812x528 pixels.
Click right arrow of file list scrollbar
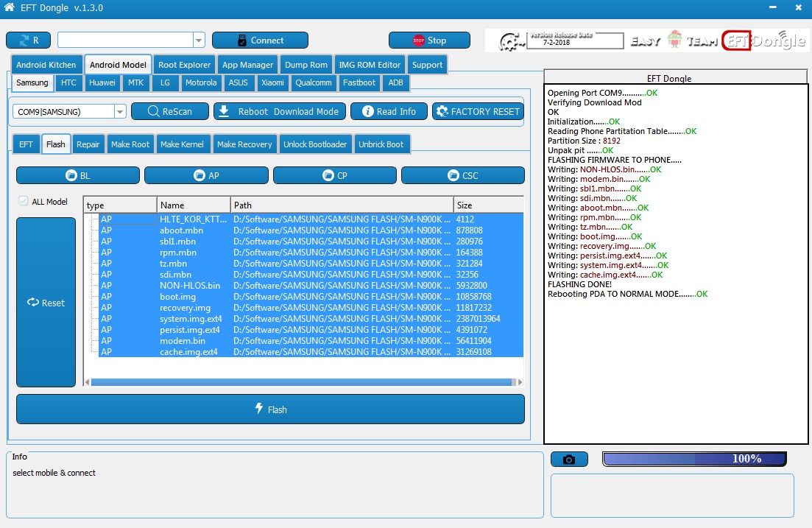pos(520,382)
